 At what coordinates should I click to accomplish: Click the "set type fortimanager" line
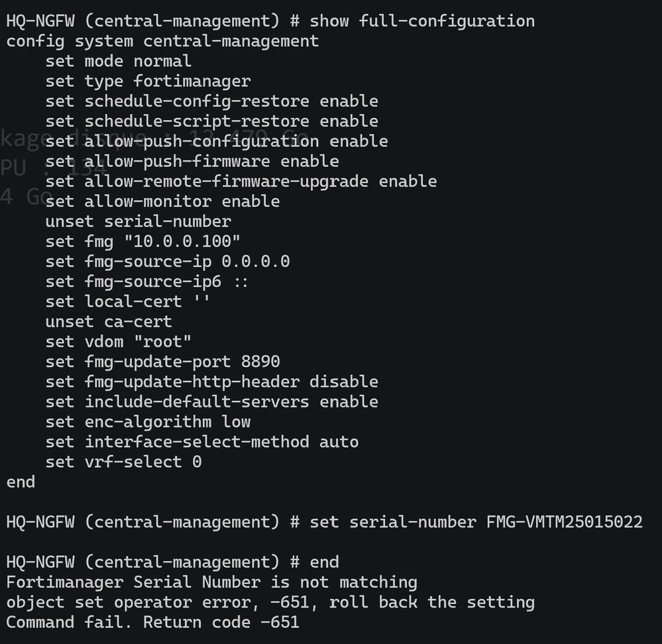click(x=148, y=81)
